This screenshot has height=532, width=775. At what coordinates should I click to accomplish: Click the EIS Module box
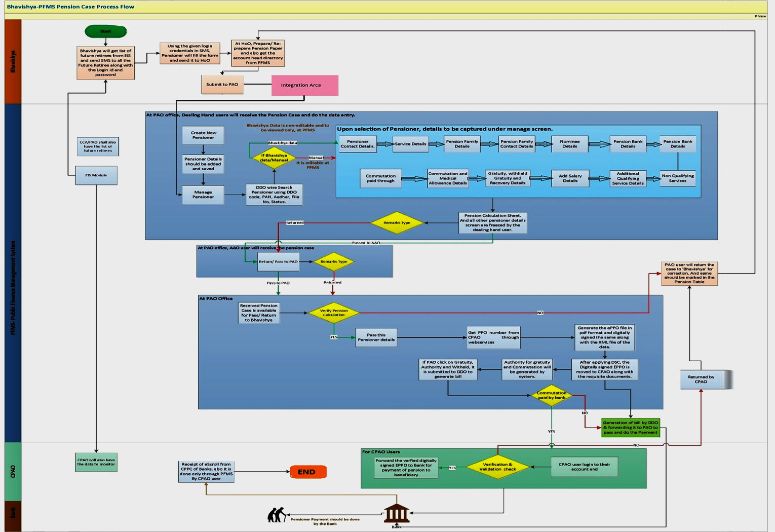click(x=96, y=175)
